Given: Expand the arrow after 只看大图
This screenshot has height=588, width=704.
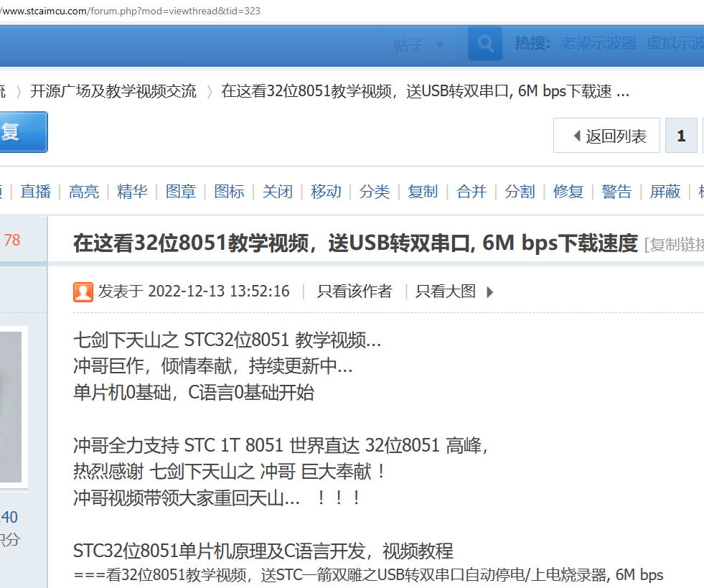Looking at the screenshot, I should click(490, 292).
